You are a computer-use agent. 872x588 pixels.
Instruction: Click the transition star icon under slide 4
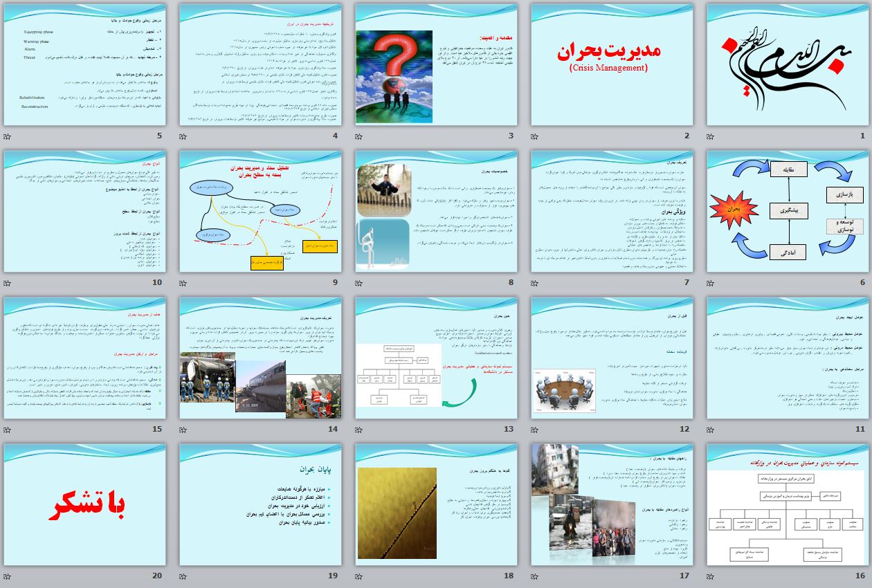183,136
